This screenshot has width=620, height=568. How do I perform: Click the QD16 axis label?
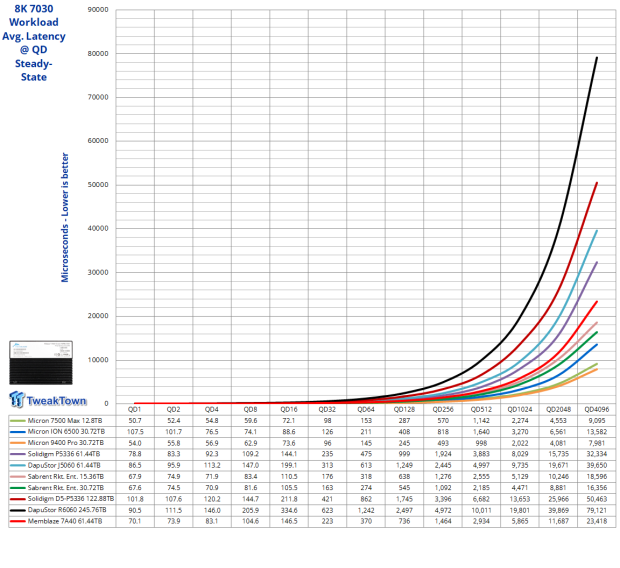pyautogui.click(x=289, y=409)
